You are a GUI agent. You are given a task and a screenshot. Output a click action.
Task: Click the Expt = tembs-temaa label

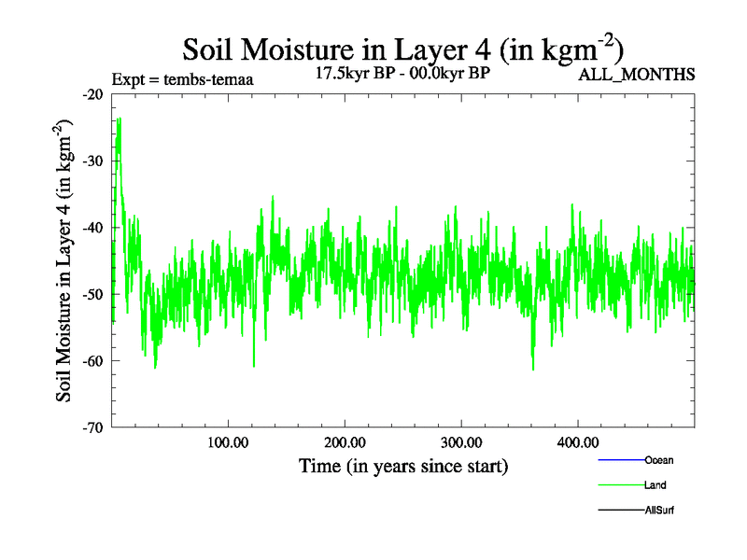click(181, 79)
